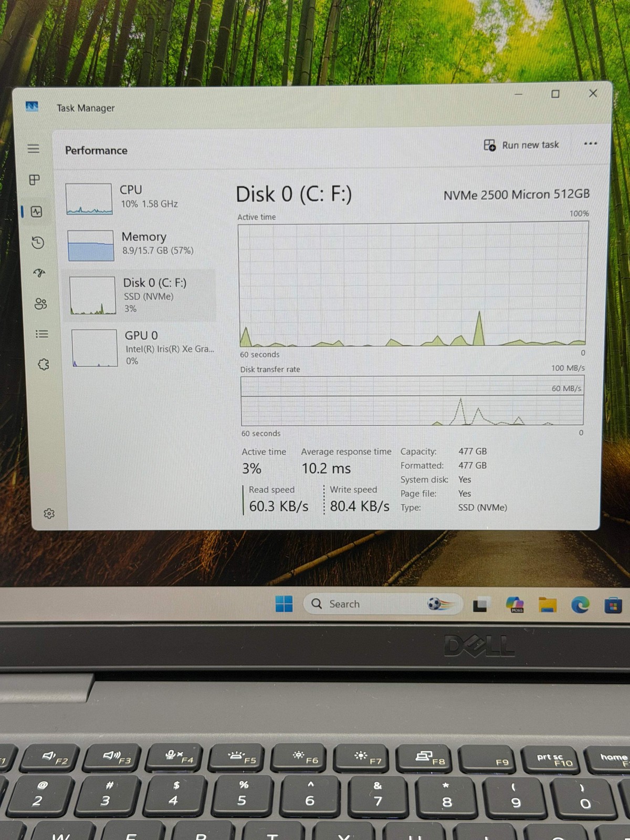
Task: Close the Task Manager window
Action: coord(593,93)
